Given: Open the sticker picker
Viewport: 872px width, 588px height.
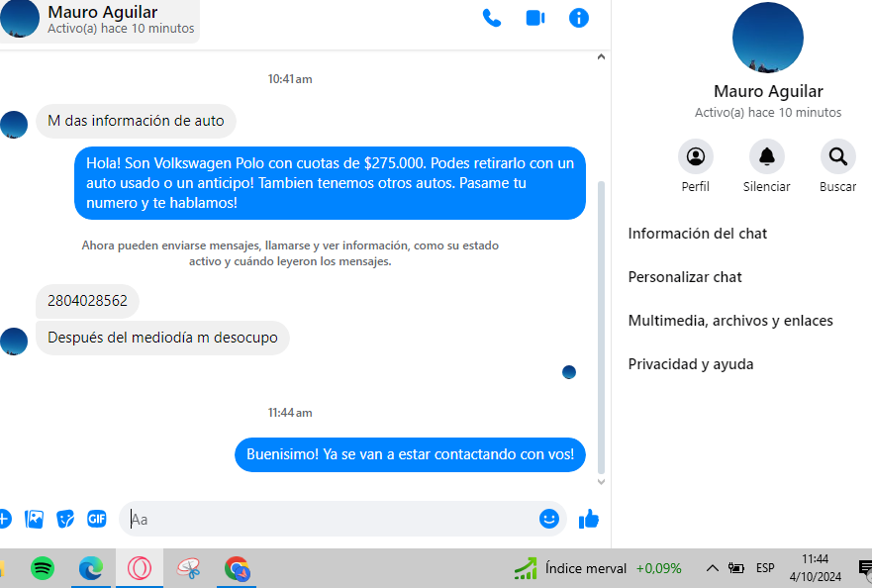Looking at the screenshot, I should point(65,519).
